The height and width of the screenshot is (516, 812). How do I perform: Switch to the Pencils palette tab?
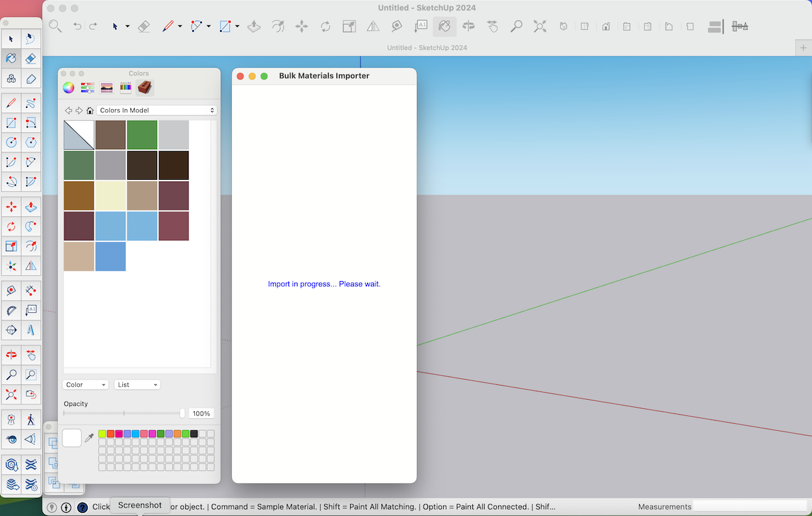coord(125,87)
